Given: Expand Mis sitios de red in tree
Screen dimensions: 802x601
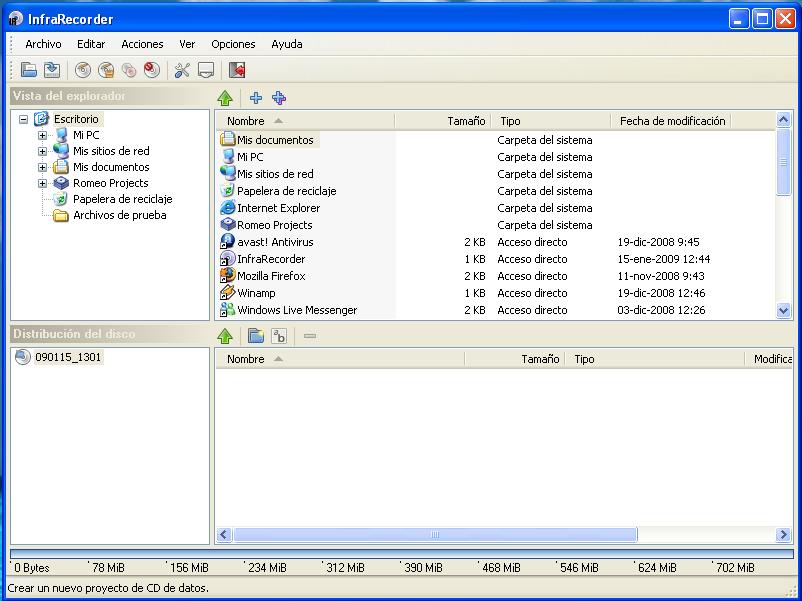Looking at the screenshot, I should click(x=42, y=151).
